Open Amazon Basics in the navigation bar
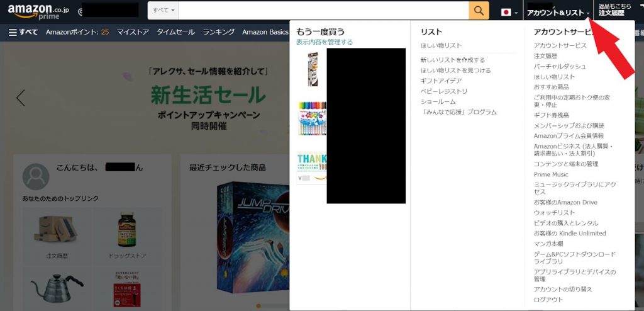The height and width of the screenshot is (311, 644). click(x=265, y=32)
